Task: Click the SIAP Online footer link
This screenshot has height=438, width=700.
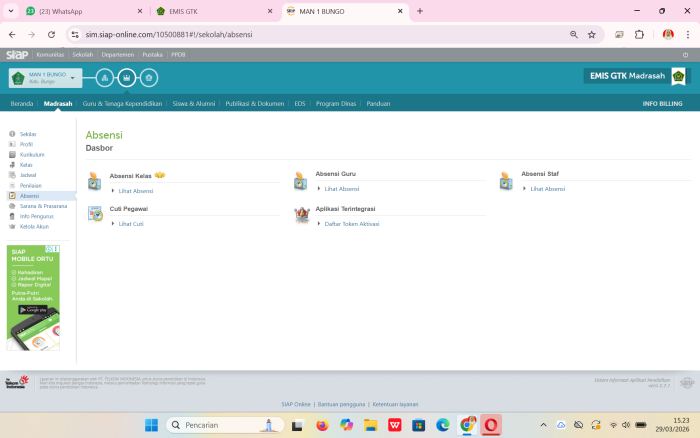Action: [x=296, y=405]
